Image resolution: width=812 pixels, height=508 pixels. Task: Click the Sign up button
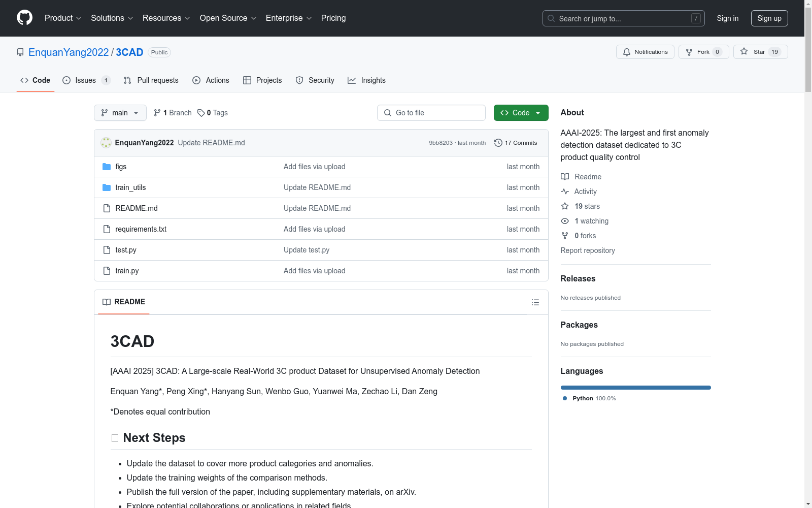(769, 18)
